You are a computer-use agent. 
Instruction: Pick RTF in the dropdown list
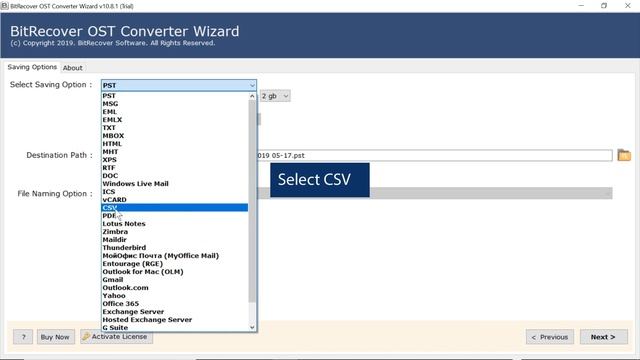(175, 168)
